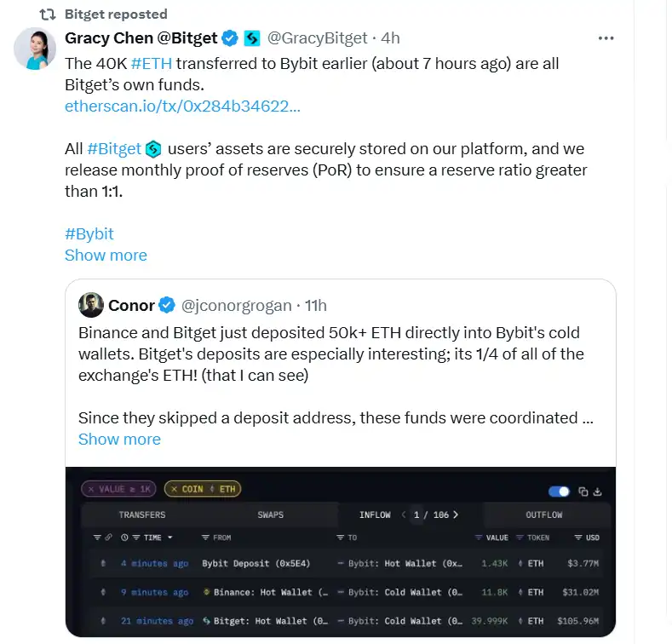Go to the next inflow page arrow

click(456, 515)
